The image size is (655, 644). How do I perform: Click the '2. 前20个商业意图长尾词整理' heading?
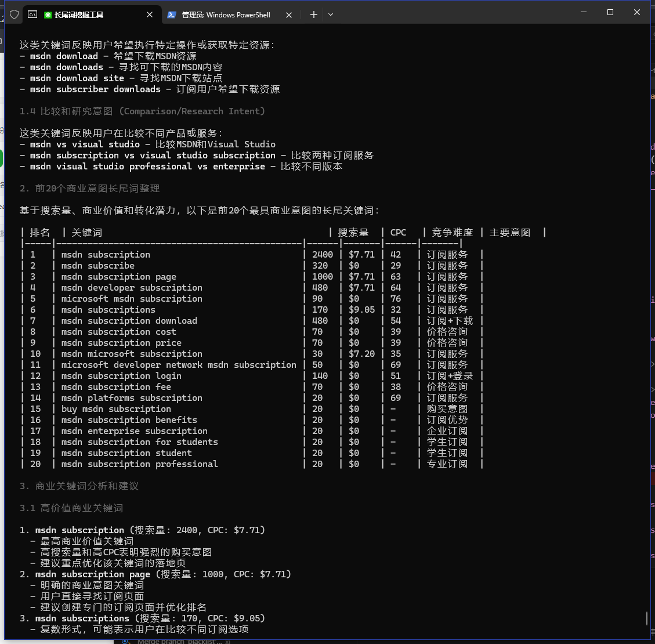point(89,189)
